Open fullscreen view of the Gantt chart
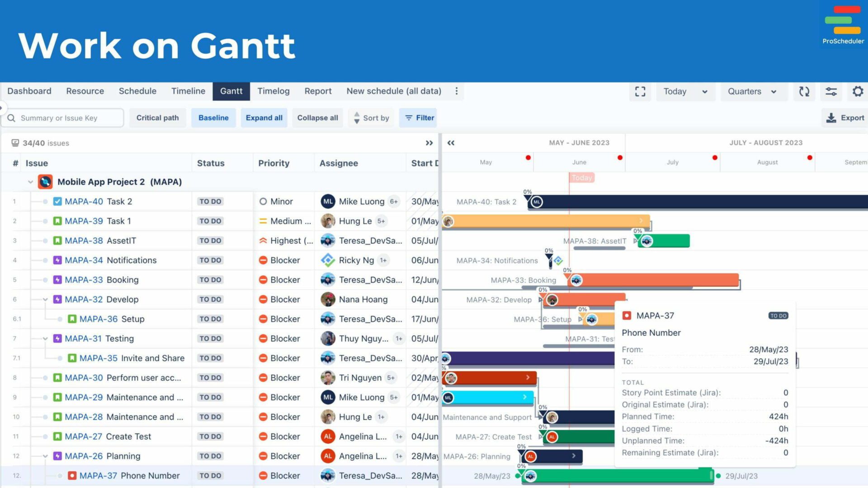 (x=640, y=91)
